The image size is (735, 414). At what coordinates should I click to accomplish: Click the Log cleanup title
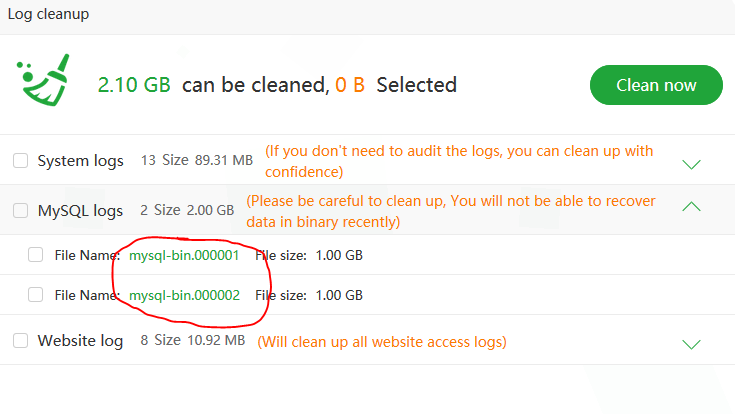click(x=48, y=14)
